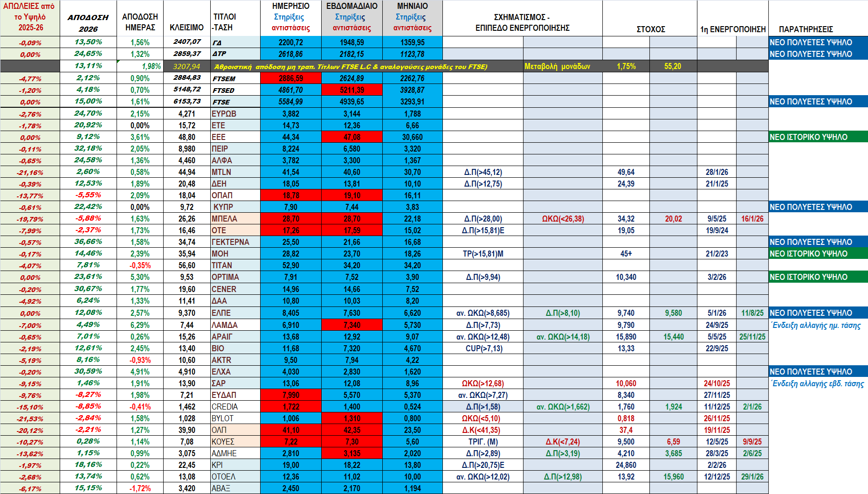Select the red 47,08 weekly cell for ΕΕΕ
868x494 pixels.
click(351, 137)
